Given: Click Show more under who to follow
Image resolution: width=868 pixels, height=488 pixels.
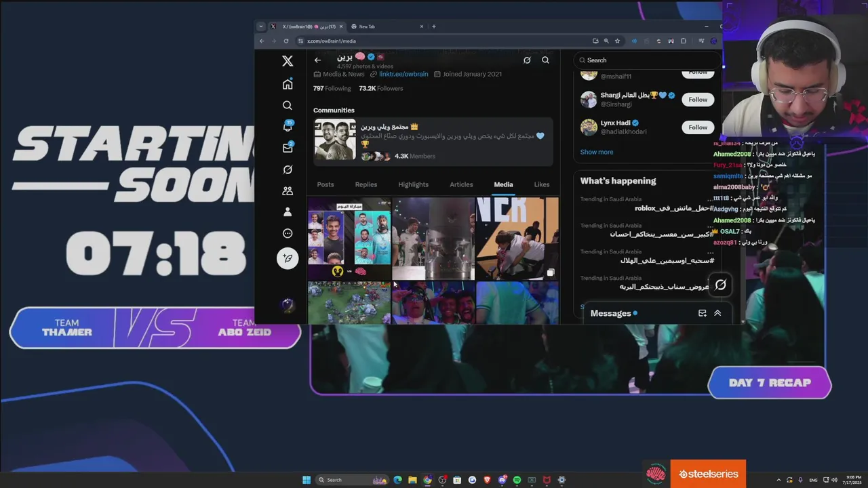Looking at the screenshot, I should [596, 152].
